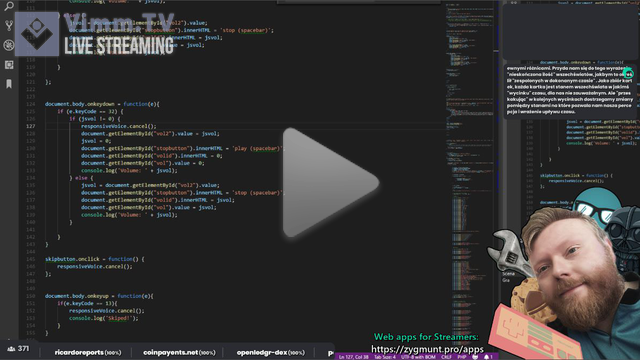The image size is (640, 360).
Task: Click 'jsvol = 0;' on line 129
Action: (96, 141)
